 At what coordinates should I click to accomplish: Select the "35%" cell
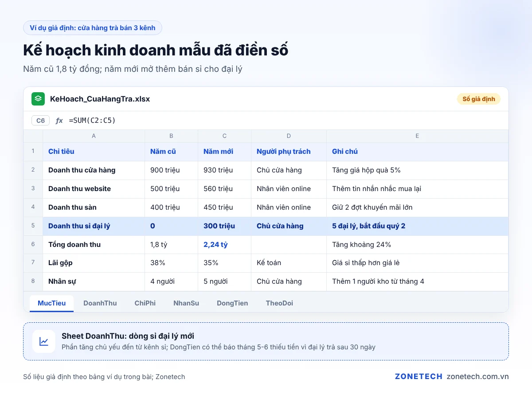(x=224, y=263)
